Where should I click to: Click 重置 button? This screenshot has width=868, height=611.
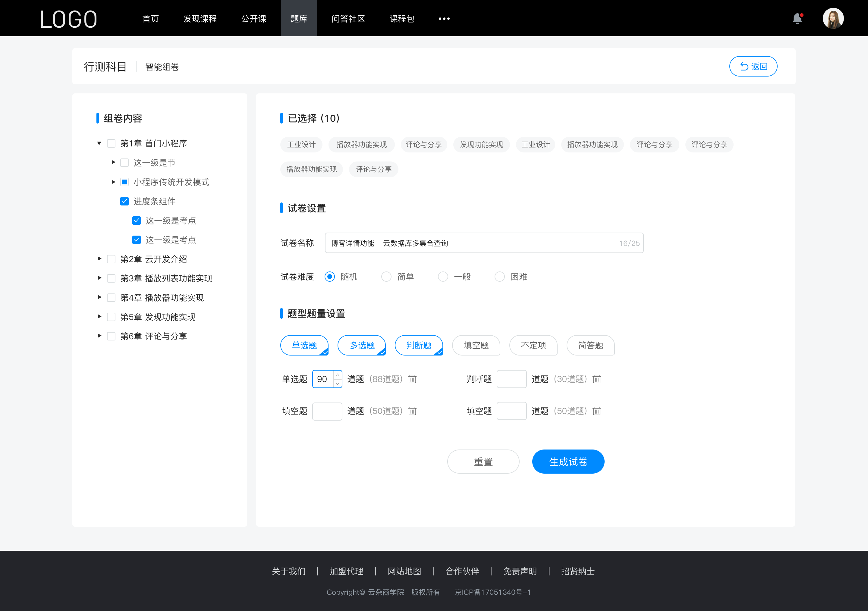(483, 462)
